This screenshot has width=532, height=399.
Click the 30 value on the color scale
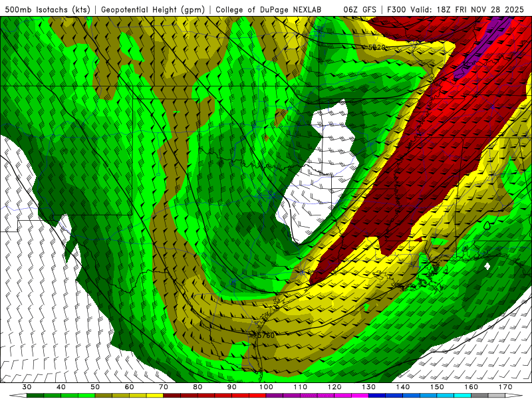(x=27, y=387)
